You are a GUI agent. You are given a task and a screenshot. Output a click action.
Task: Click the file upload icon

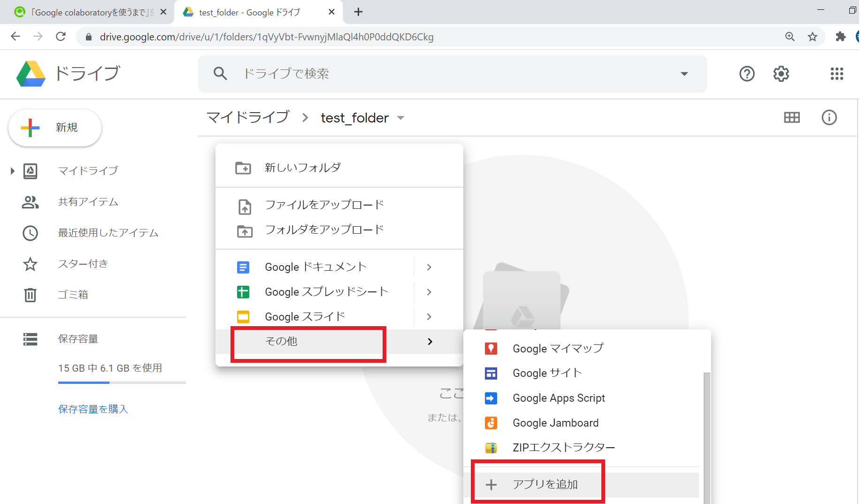pos(245,206)
